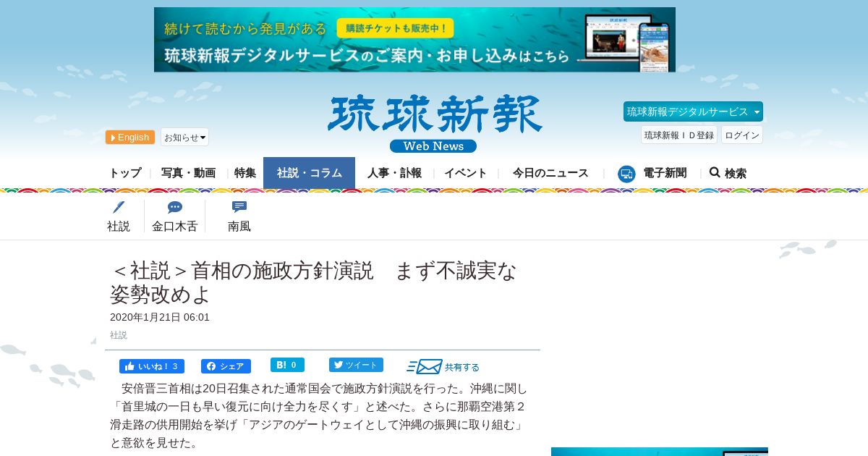Open the 琉球新報デジタルサービス dropdown

[x=693, y=111]
